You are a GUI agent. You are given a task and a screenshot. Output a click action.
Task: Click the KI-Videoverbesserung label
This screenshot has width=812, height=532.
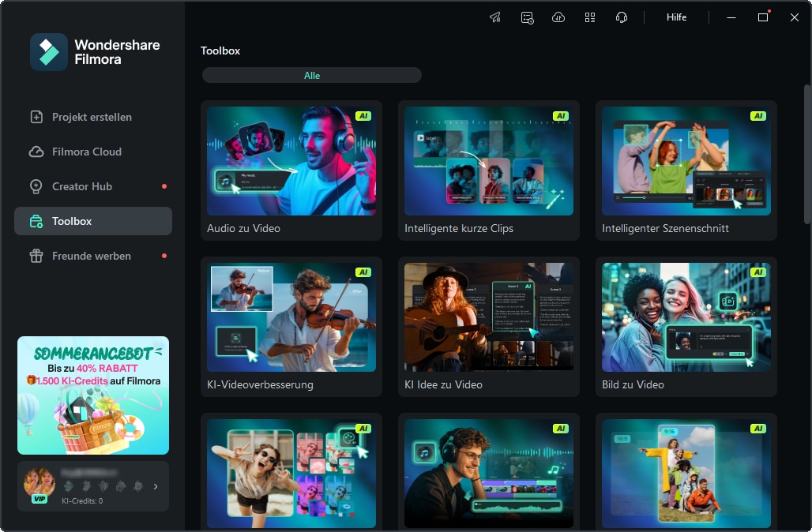260,384
